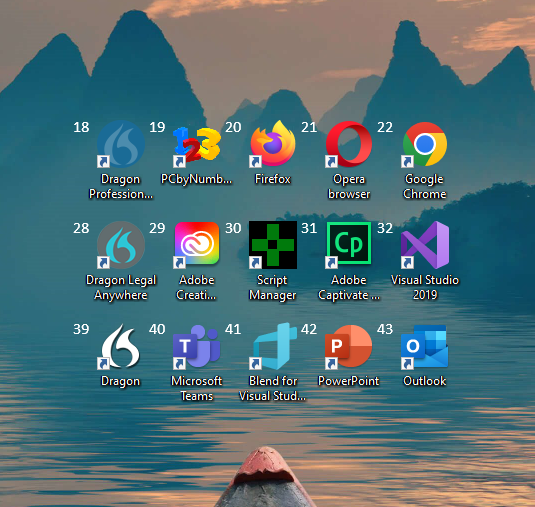Select the Microsoft Teams shortcut
535x507 pixels.
(197, 346)
